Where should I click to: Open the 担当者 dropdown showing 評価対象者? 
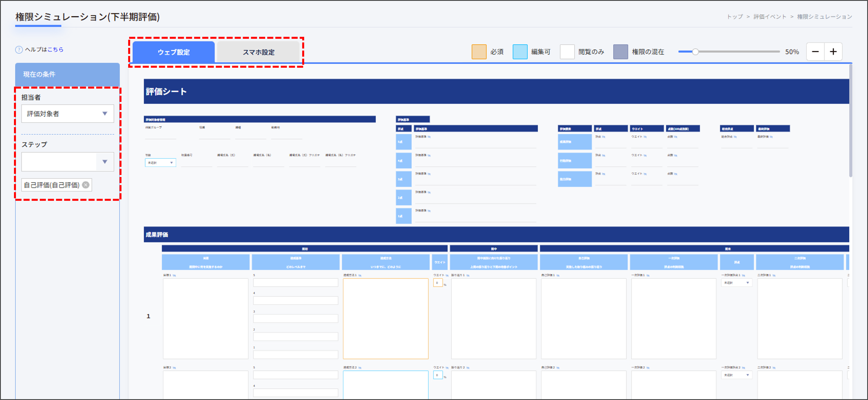67,114
